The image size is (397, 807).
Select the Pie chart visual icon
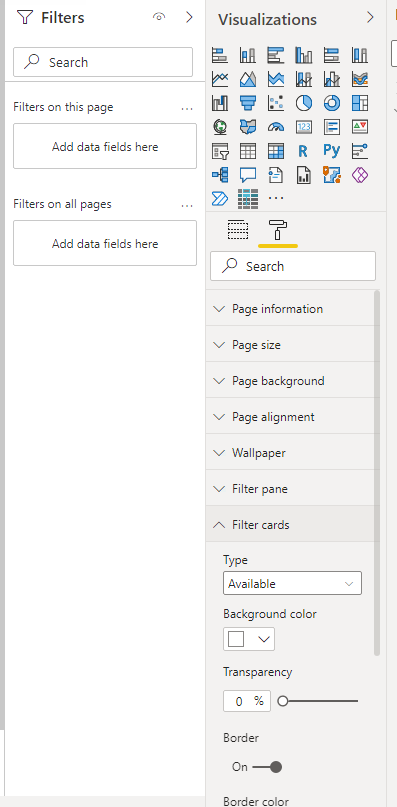coord(304,103)
